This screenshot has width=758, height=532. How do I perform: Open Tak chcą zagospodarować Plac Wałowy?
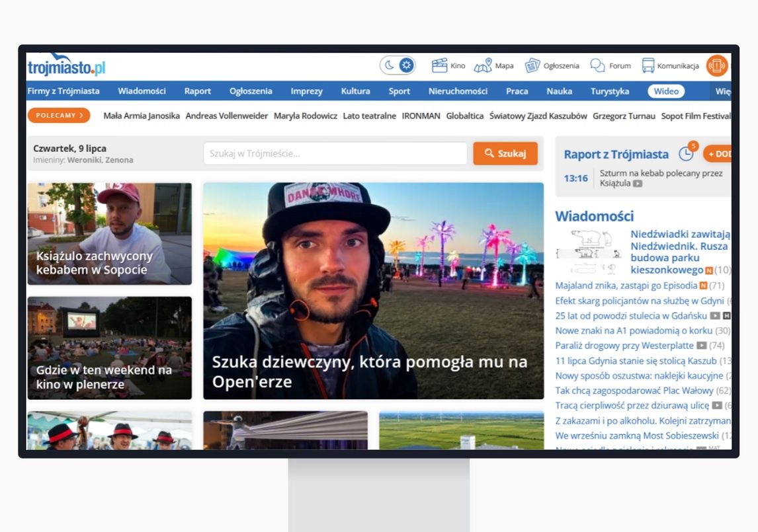click(634, 391)
